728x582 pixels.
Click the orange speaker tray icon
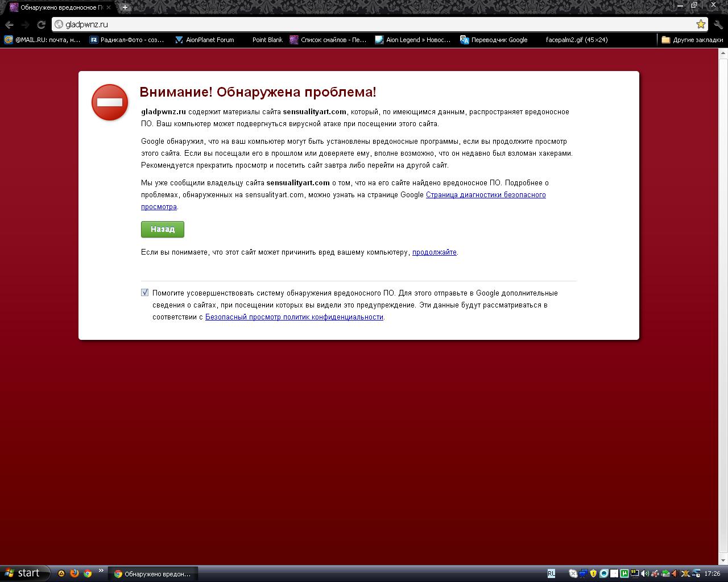coord(676,573)
